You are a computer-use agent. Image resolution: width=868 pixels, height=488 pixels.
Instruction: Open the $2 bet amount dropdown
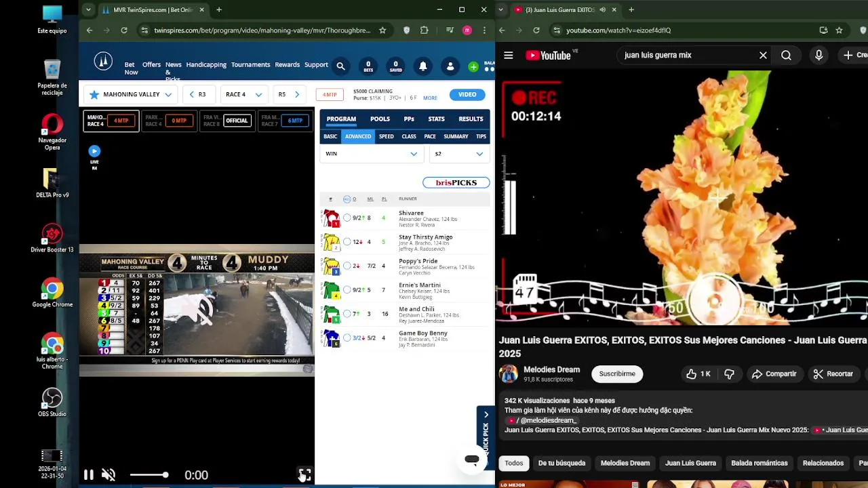click(459, 154)
